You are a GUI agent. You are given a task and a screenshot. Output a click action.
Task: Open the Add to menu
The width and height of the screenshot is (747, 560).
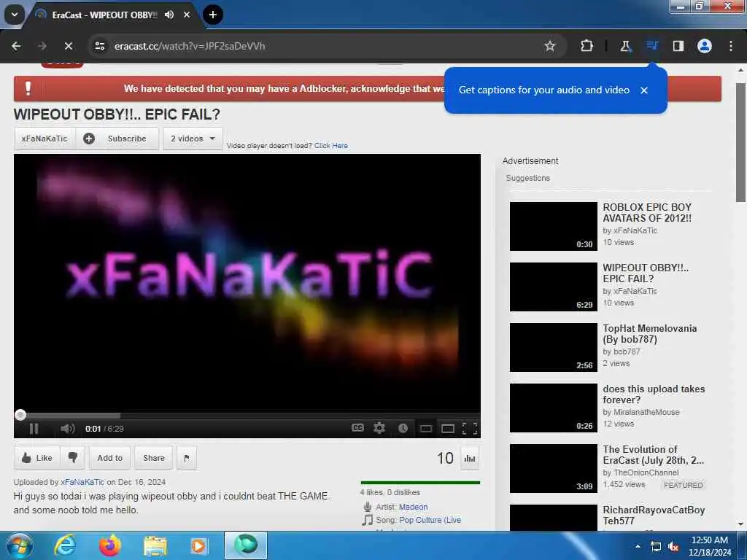click(x=109, y=458)
